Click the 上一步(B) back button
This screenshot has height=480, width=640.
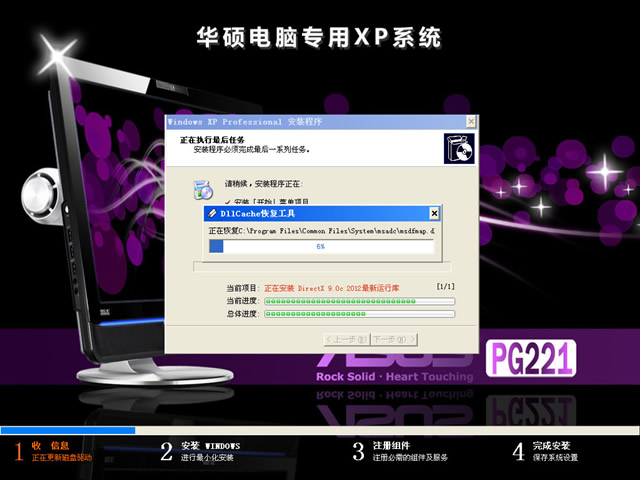[x=347, y=339]
